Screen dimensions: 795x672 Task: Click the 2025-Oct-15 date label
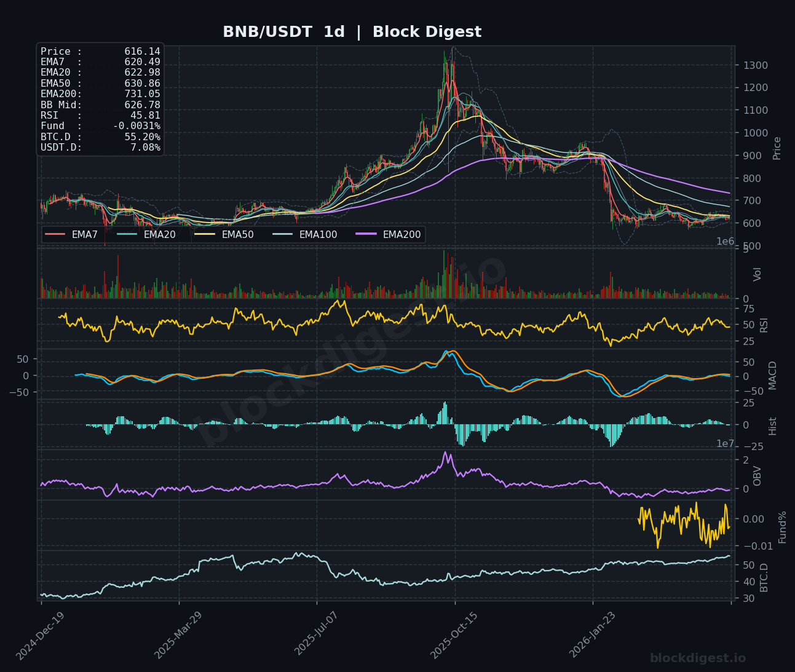tap(454, 636)
